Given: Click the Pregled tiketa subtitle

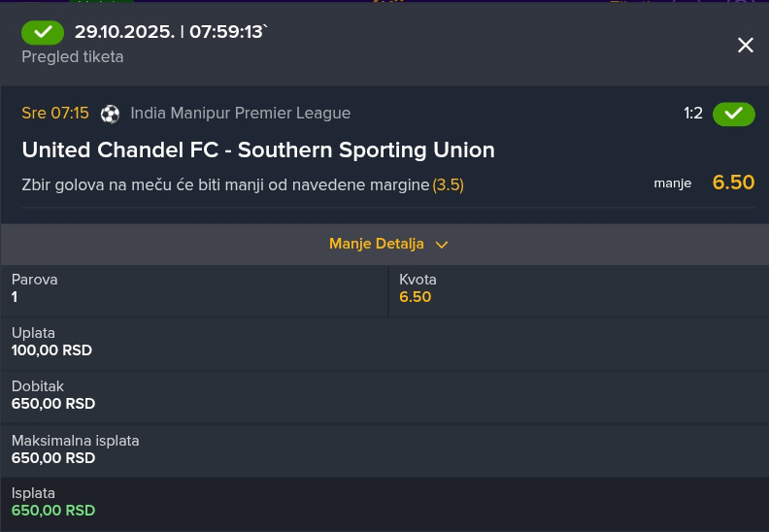Looking at the screenshot, I should point(73,56).
